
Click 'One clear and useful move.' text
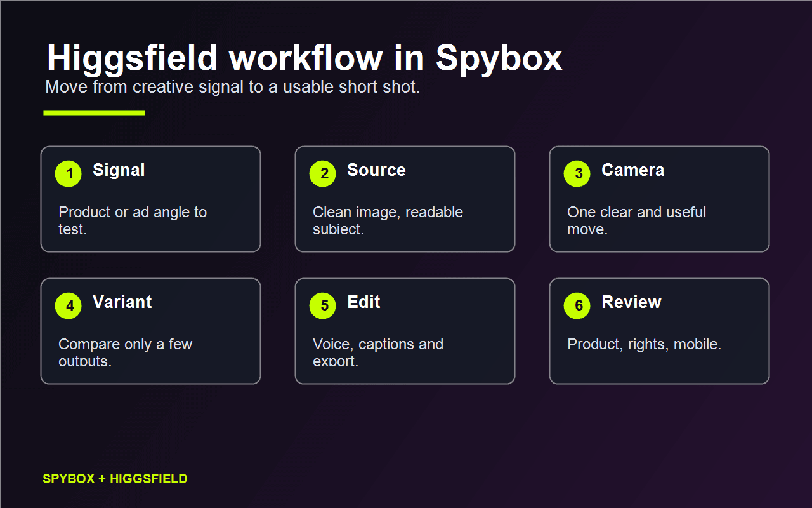pos(636,220)
